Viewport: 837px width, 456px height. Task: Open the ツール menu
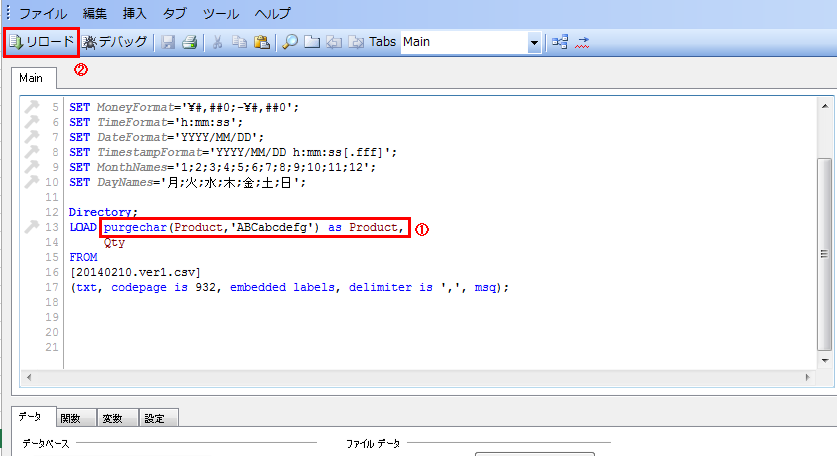click(x=220, y=13)
